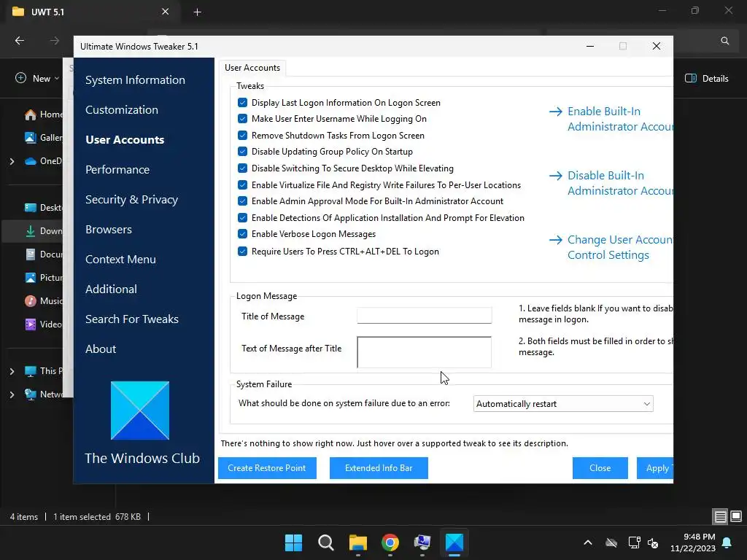Uncheck Make User Enter Username While Logging On
Image resolution: width=747 pixels, height=560 pixels.
(x=242, y=119)
